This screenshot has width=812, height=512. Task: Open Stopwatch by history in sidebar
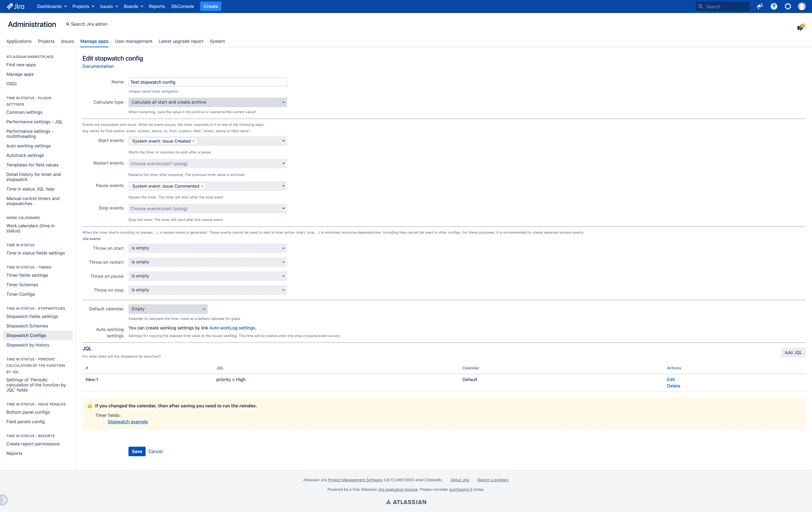pos(28,345)
